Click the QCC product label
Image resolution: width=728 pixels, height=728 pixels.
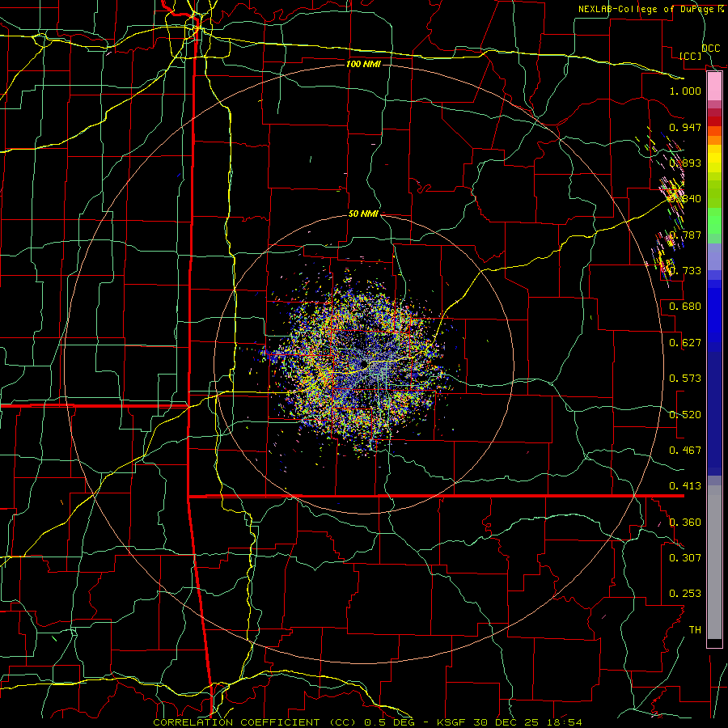pos(710,49)
